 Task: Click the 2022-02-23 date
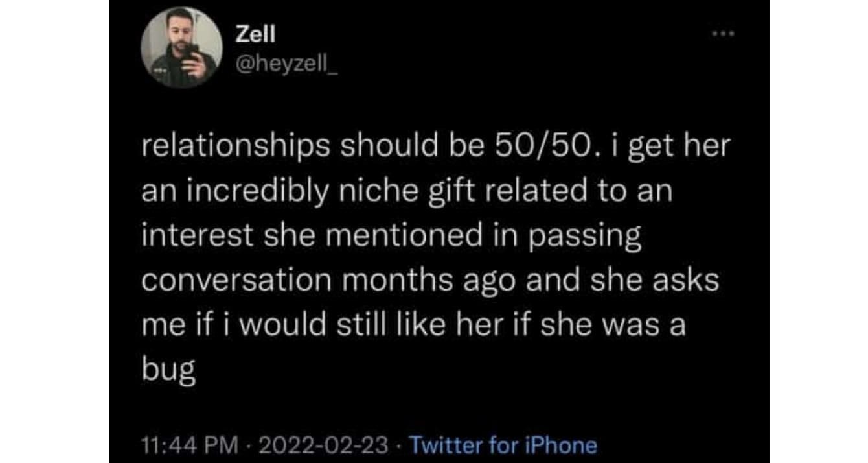(325, 445)
